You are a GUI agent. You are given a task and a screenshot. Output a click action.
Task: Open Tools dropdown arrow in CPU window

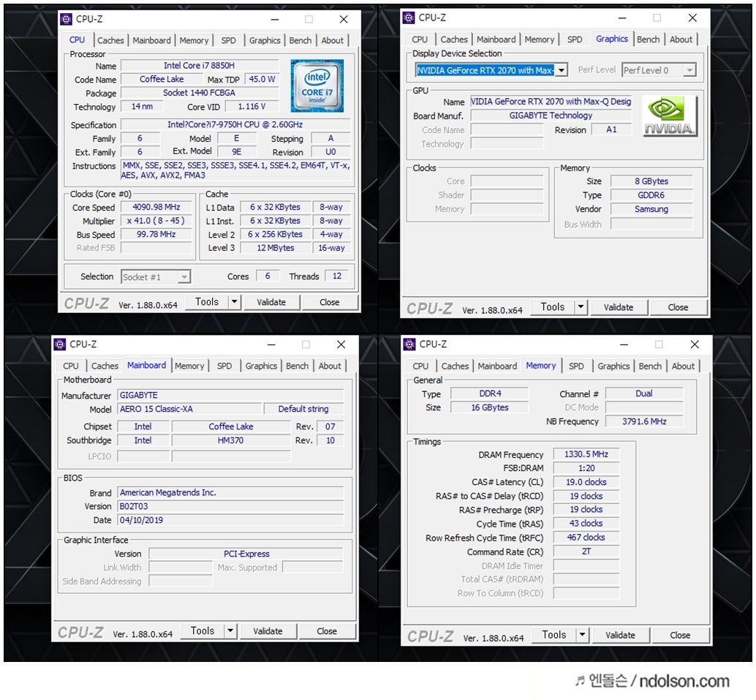click(234, 302)
